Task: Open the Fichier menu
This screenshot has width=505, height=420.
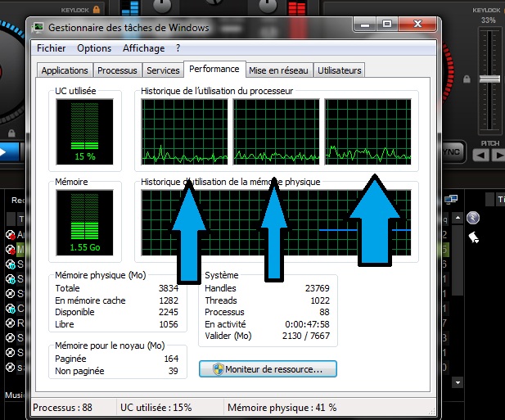Action: click(x=52, y=48)
